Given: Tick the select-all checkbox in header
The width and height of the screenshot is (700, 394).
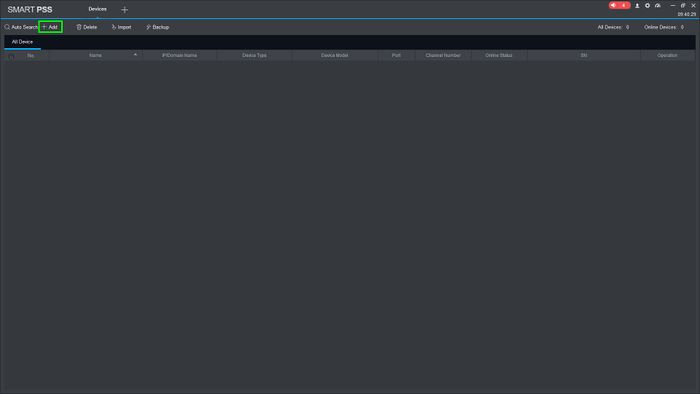Looking at the screenshot, I should tap(11, 56).
